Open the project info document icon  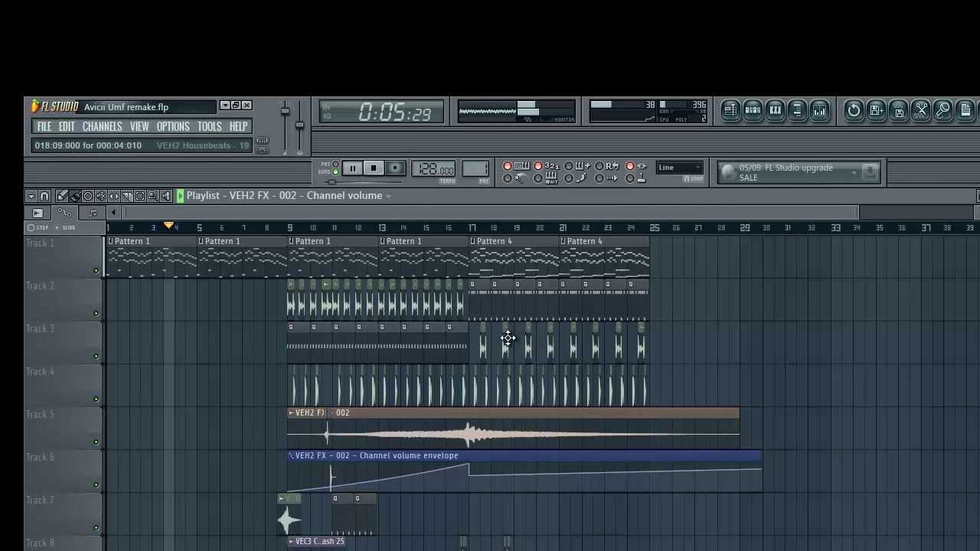[x=965, y=110]
